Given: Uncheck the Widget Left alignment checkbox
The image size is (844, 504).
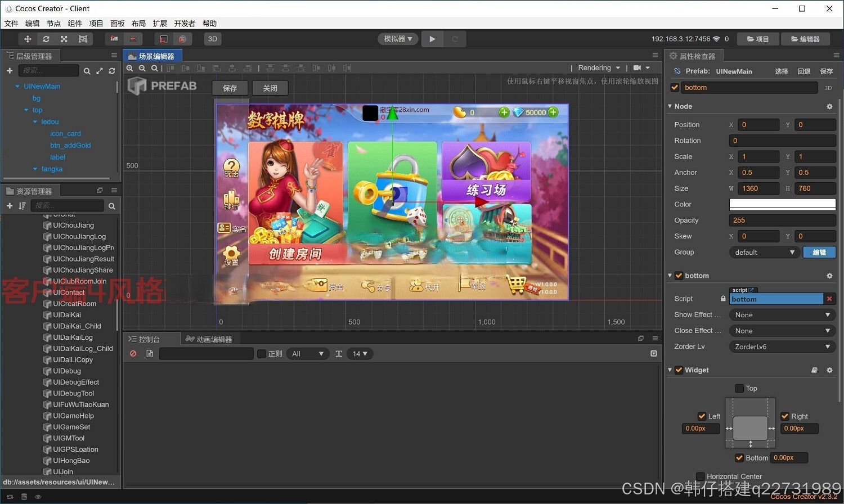Looking at the screenshot, I should pos(702,416).
